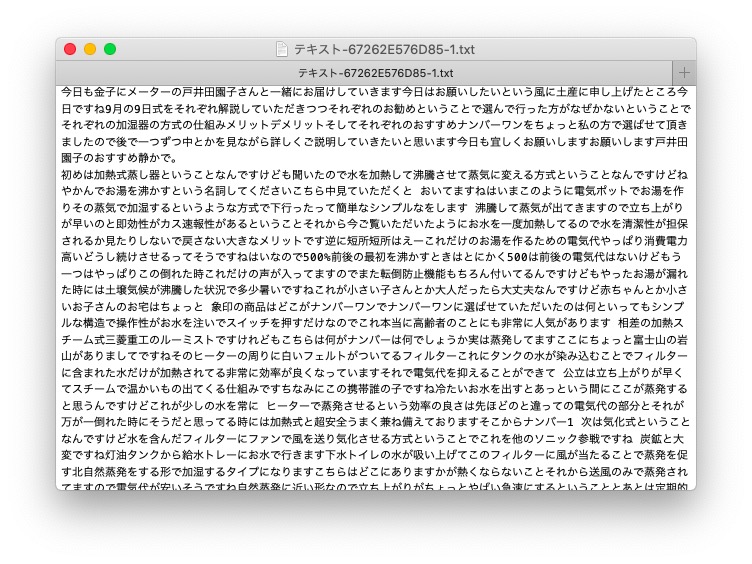The width and height of the screenshot is (752, 564).
Task: Click the line starting やかんでお湯を沸かす
Action: pyautogui.click(x=373, y=191)
